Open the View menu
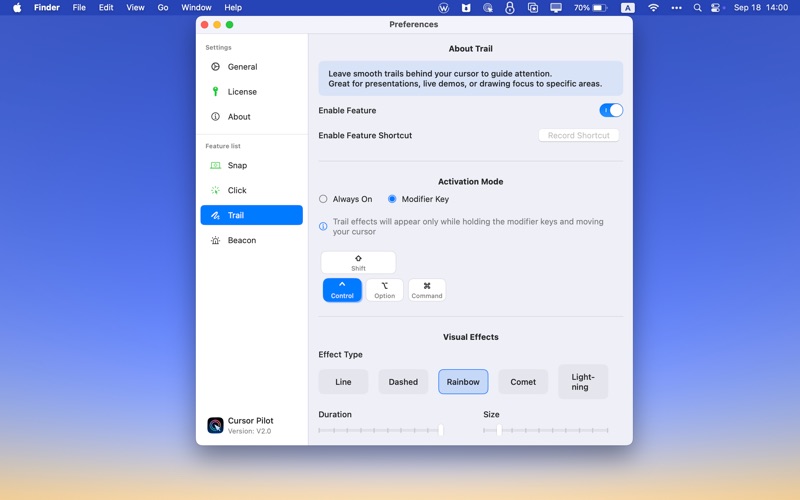The width and height of the screenshot is (800, 500). point(135,8)
